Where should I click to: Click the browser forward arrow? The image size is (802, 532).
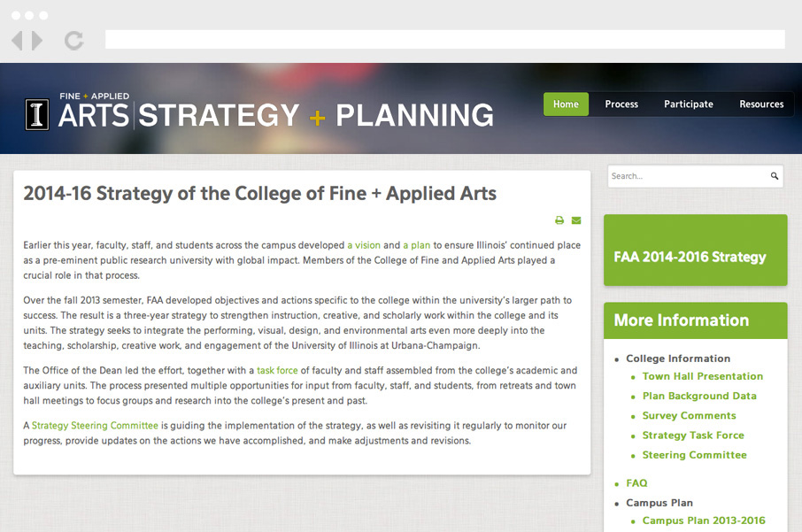(37, 40)
